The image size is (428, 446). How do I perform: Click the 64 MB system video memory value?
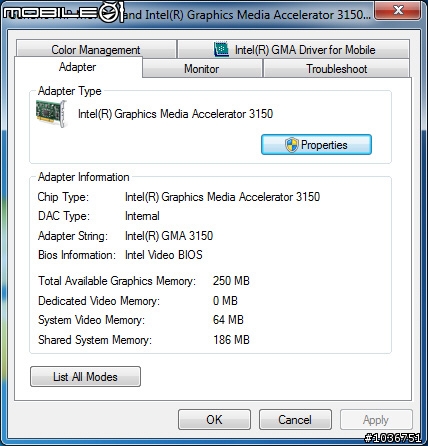click(x=228, y=320)
